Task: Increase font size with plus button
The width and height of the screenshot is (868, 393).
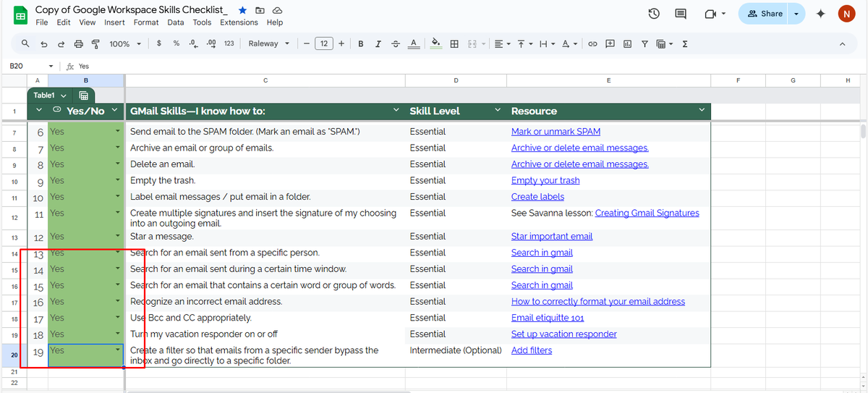Action: (341, 43)
